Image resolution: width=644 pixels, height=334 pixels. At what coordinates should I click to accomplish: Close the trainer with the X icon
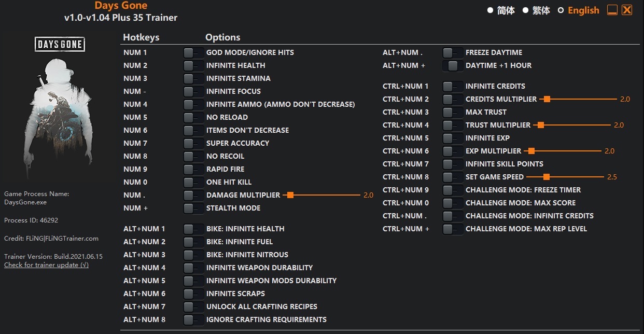(627, 10)
